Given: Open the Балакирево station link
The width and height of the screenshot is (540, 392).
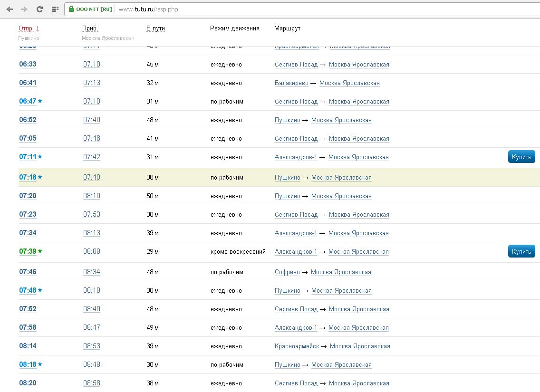Looking at the screenshot, I should [x=291, y=83].
